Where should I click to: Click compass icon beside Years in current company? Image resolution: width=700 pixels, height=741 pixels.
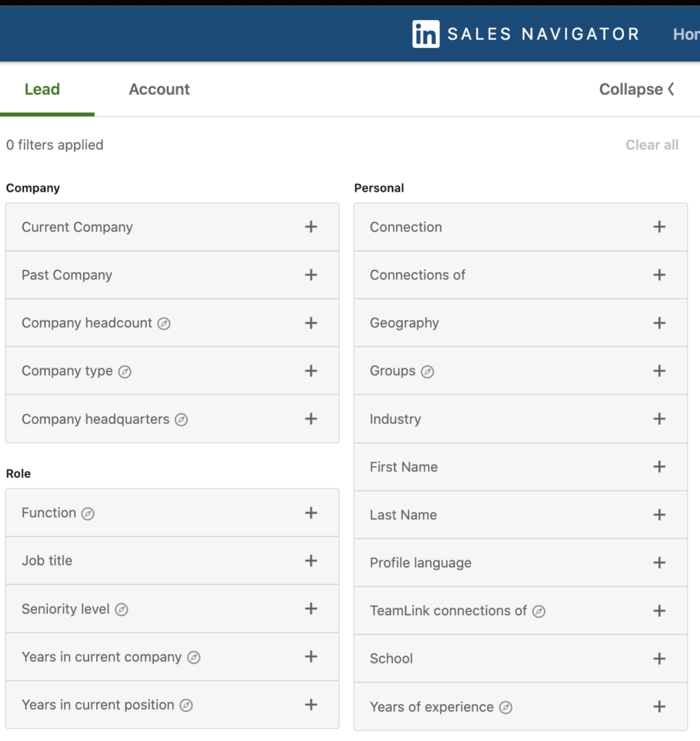(194, 657)
